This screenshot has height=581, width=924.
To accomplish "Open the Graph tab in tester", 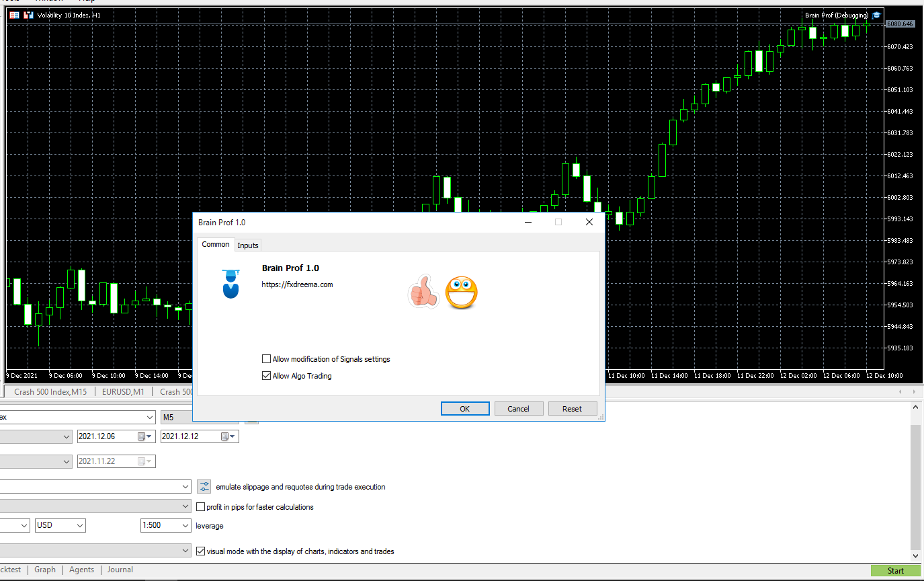I will [x=45, y=570].
